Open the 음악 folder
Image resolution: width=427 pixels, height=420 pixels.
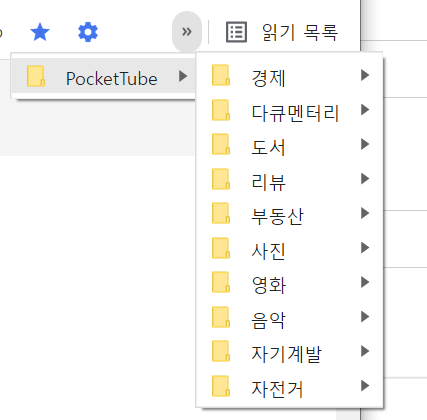289,317
